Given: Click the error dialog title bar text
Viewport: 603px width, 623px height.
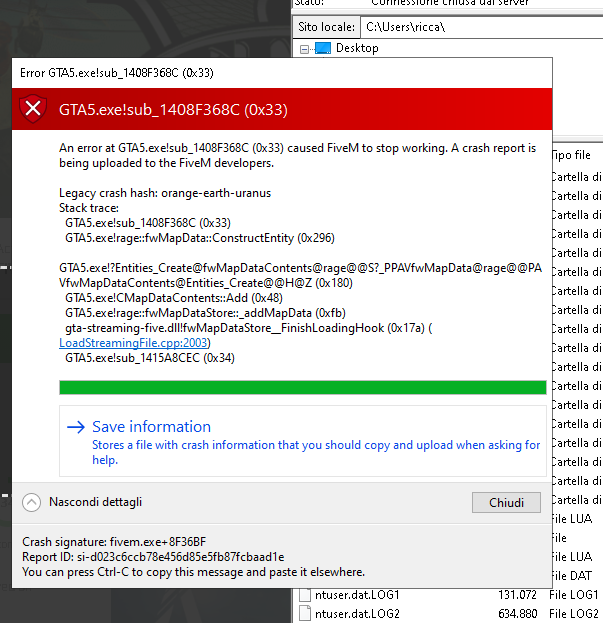Looking at the screenshot, I should [x=117, y=73].
